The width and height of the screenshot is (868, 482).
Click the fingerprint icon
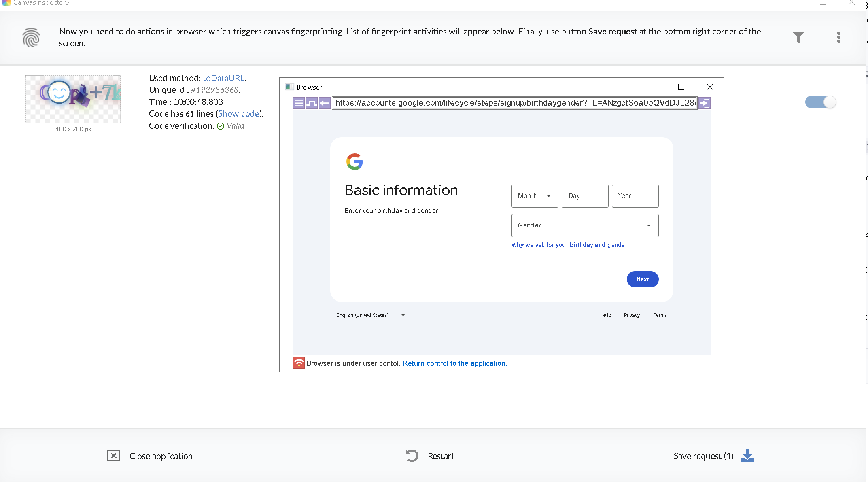point(31,38)
